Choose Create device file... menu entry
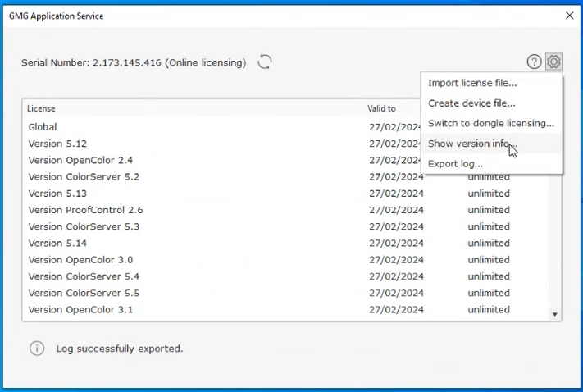This screenshot has width=583, height=392. coord(491,103)
